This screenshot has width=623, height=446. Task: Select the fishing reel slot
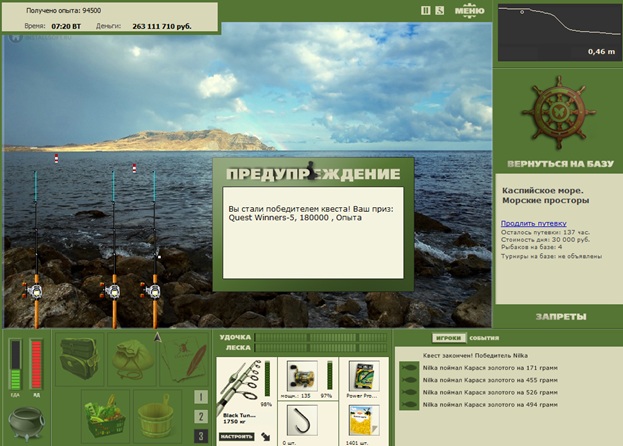(x=302, y=376)
